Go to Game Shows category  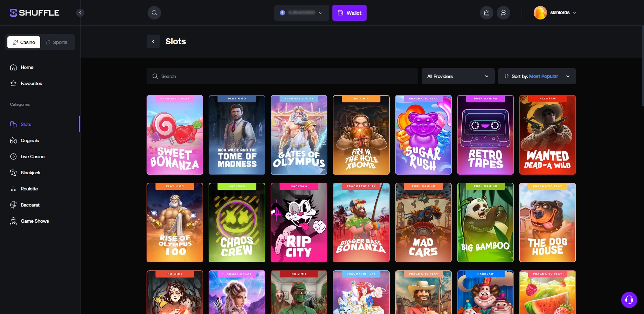pyautogui.click(x=35, y=221)
